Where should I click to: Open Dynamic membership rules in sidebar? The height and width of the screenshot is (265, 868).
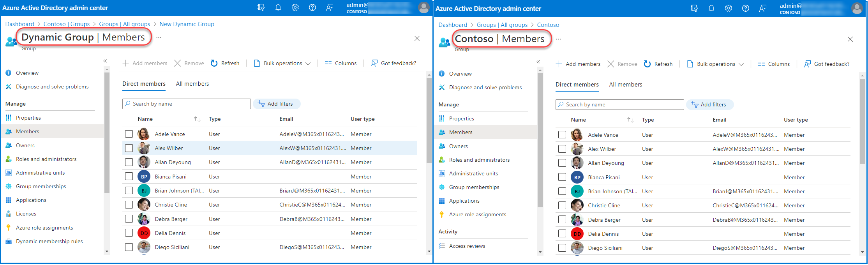[x=49, y=241]
